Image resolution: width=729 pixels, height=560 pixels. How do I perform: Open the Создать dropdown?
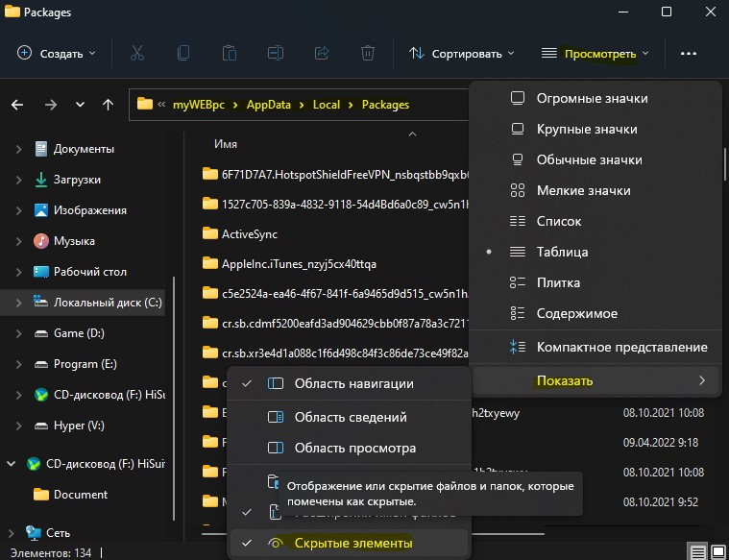tap(57, 54)
